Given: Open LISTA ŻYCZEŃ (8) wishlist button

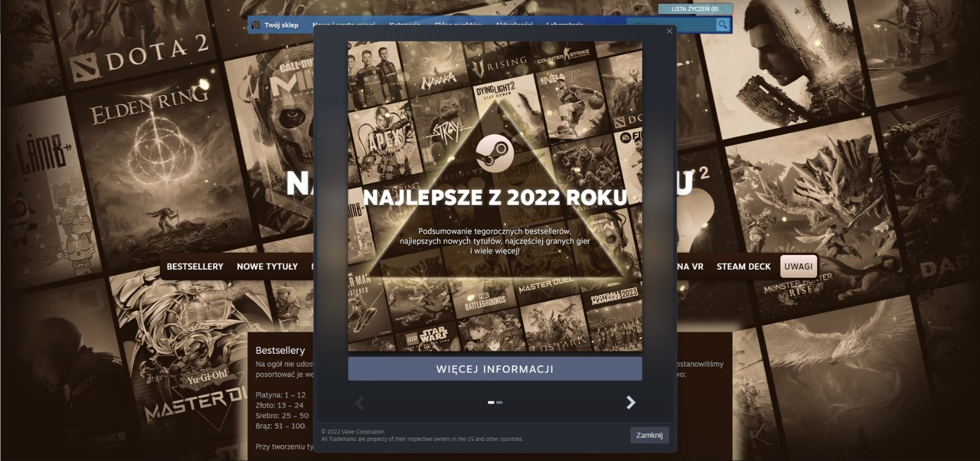Looking at the screenshot, I should pos(695,9).
